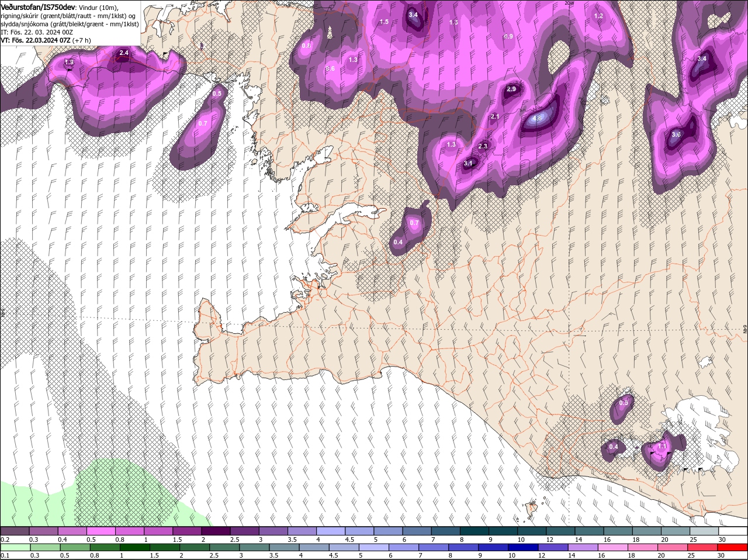The image size is (748, 560).
Task: Click the '(+7 h)' forecast offset text
Action: point(81,40)
